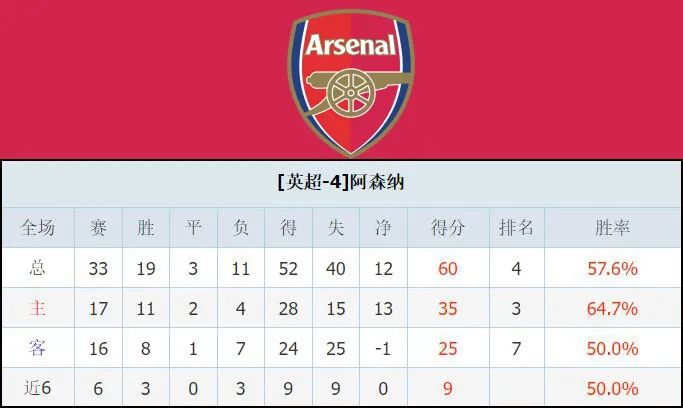The width and height of the screenshot is (683, 408).
Task: Click the 英超-4 阿森纳 table title
Action: (341, 182)
